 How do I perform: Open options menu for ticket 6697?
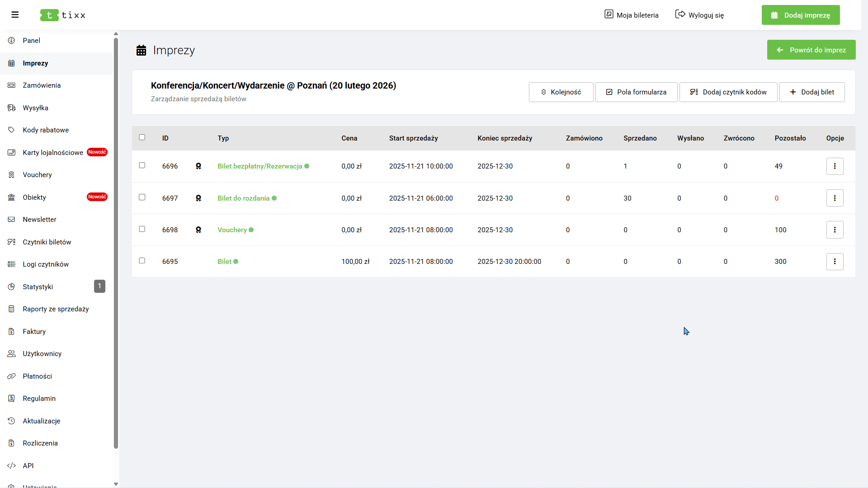point(835,198)
